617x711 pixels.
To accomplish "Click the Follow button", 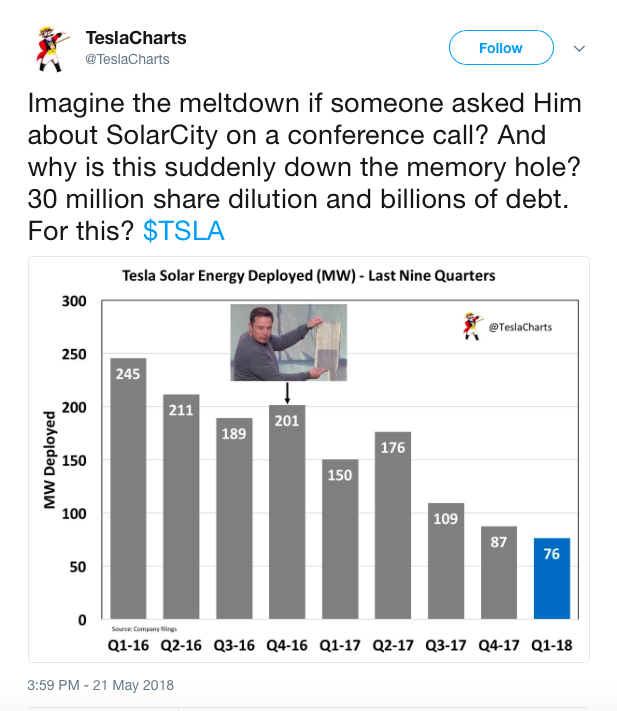I will coord(501,48).
